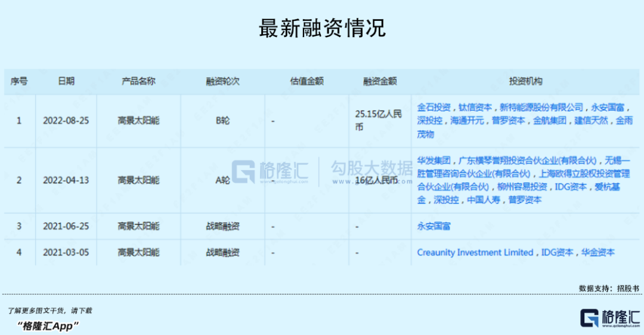Open the 广东横琴普翔投资合伙企业 link
644x335 pixels.
pos(527,161)
